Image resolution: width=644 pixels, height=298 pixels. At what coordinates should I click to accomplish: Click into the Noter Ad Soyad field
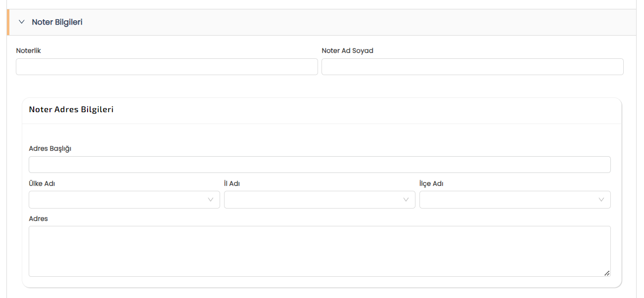472,67
